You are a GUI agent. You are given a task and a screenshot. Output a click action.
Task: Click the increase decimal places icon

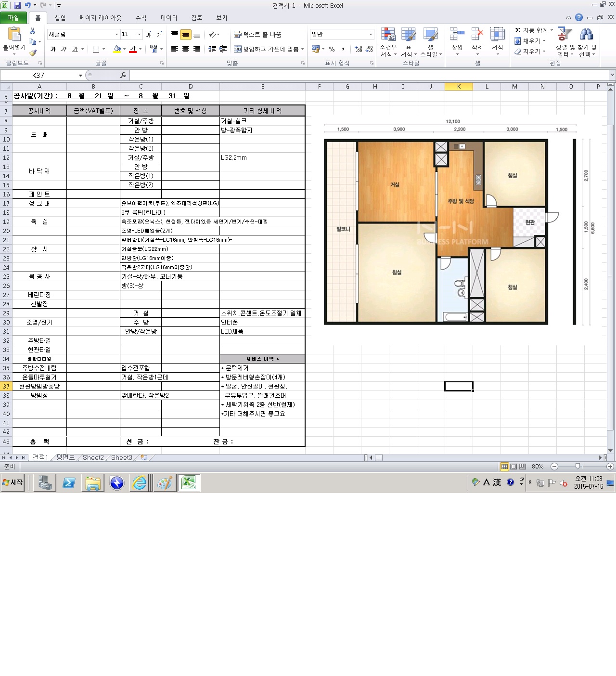359,49
